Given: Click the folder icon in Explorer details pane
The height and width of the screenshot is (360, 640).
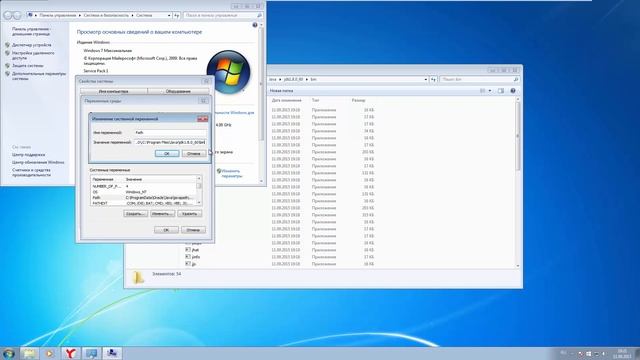Looking at the screenshot, I should [x=138, y=278].
